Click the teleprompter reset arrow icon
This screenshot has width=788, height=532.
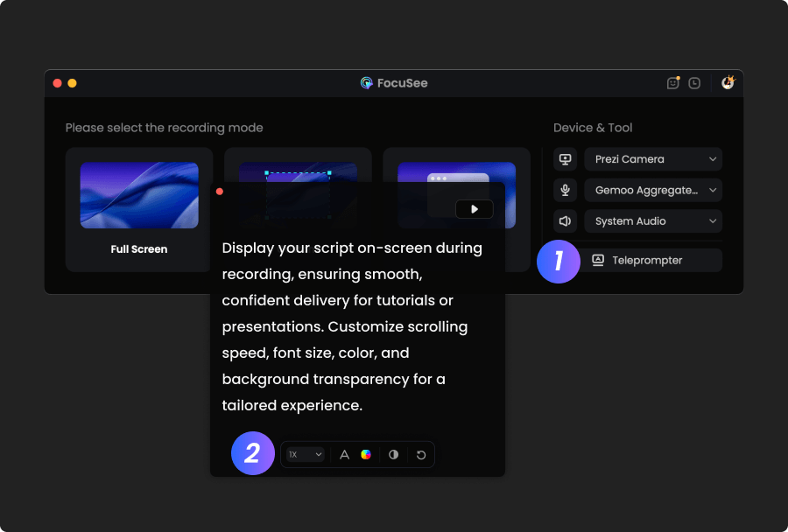pos(421,455)
